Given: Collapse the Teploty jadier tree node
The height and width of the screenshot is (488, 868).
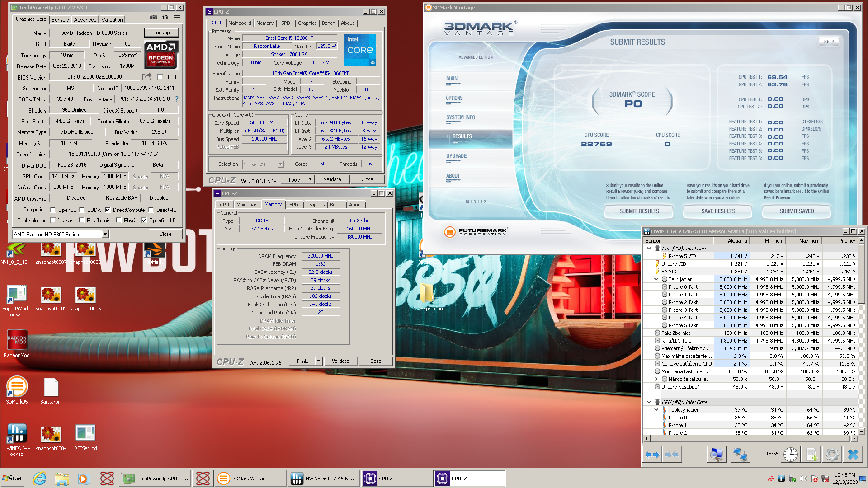Looking at the screenshot, I should [x=656, y=410].
